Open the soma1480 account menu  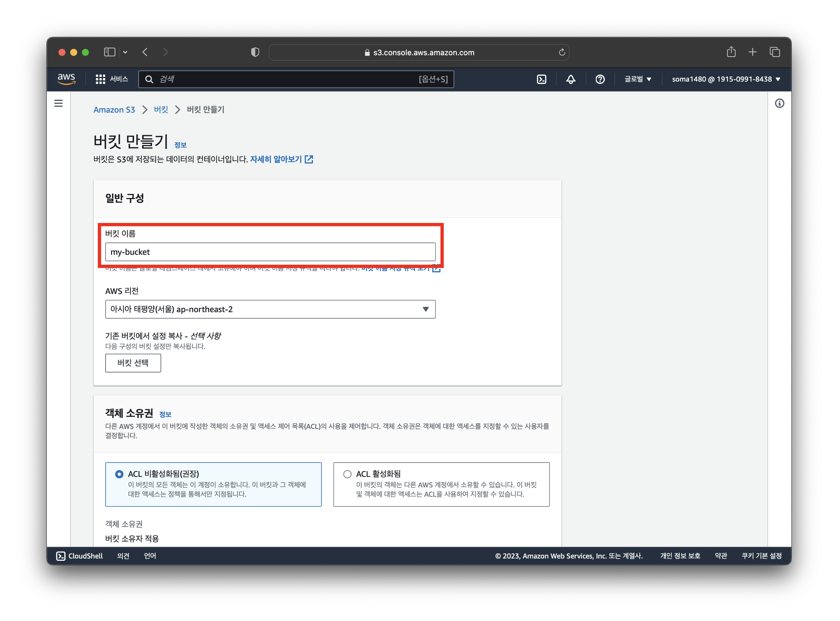click(726, 79)
